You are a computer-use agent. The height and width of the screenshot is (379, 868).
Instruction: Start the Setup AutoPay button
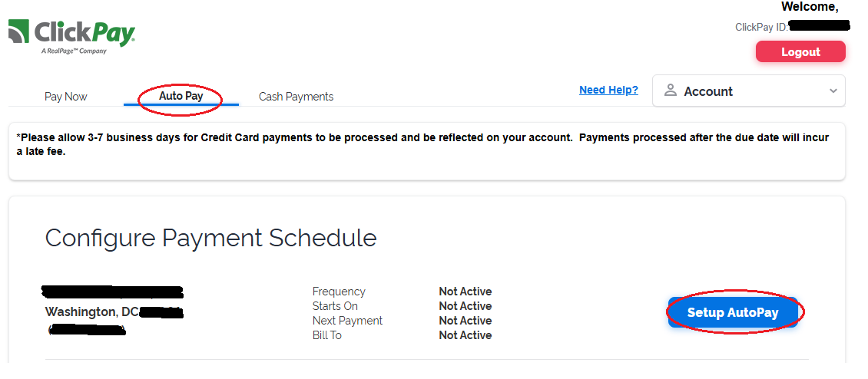coord(733,312)
